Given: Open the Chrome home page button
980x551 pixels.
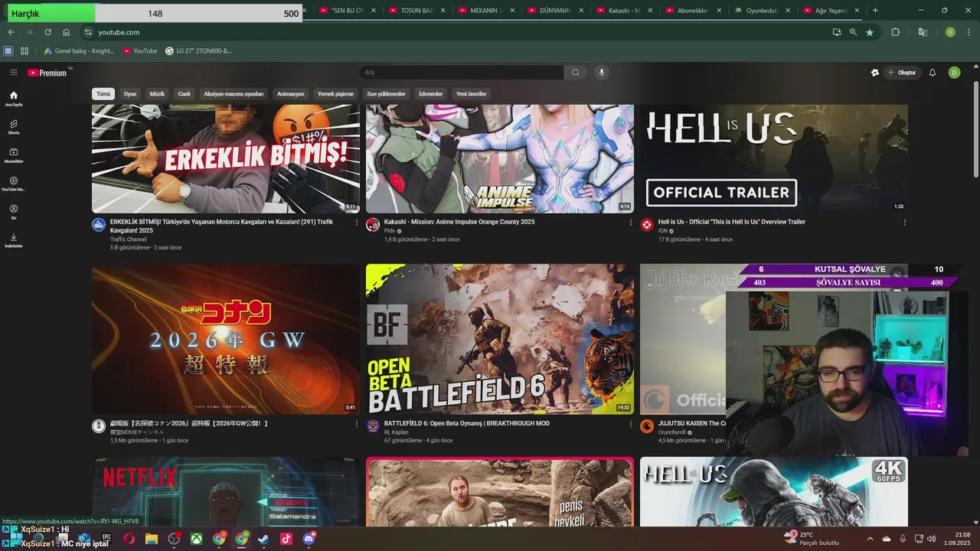Looking at the screenshot, I should tap(66, 32).
